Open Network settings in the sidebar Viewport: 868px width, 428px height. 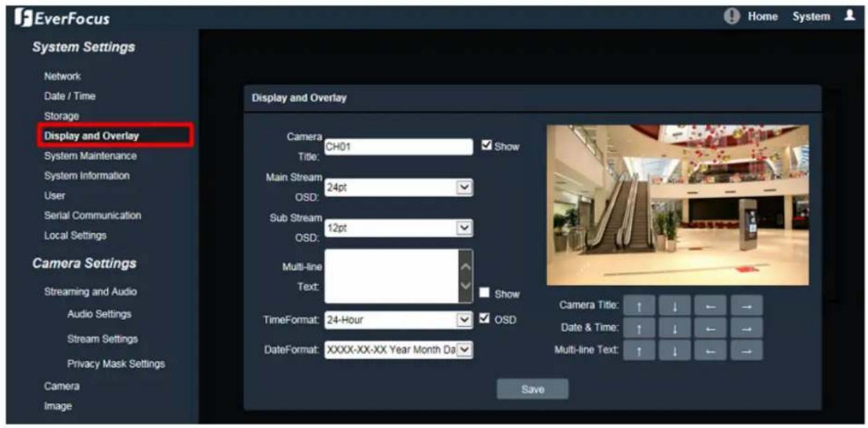(x=62, y=76)
